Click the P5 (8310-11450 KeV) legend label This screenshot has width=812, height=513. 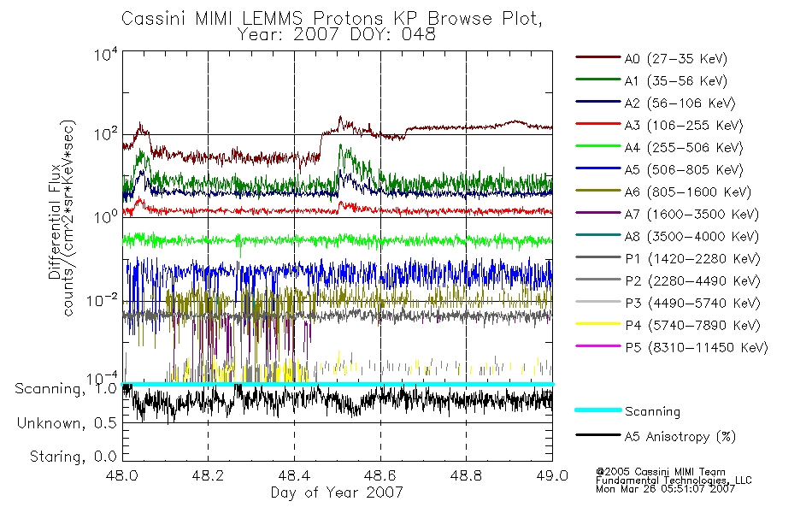tap(697, 348)
